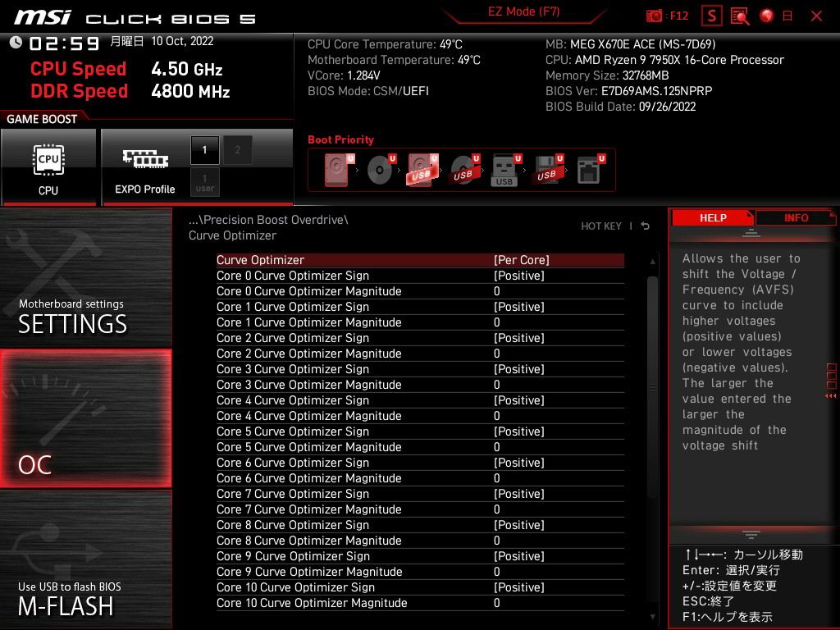Click the help panel top collapse handle
This screenshot has width=840, height=630.
coord(751,232)
